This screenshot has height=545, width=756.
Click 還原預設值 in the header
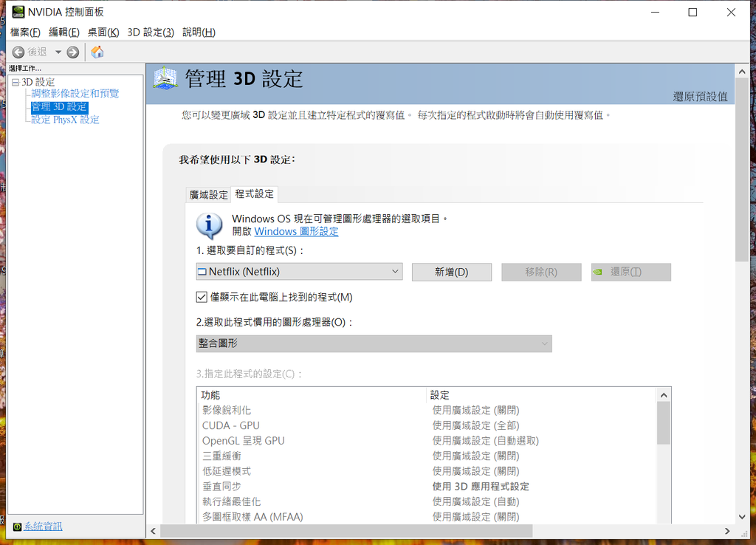[700, 97]
